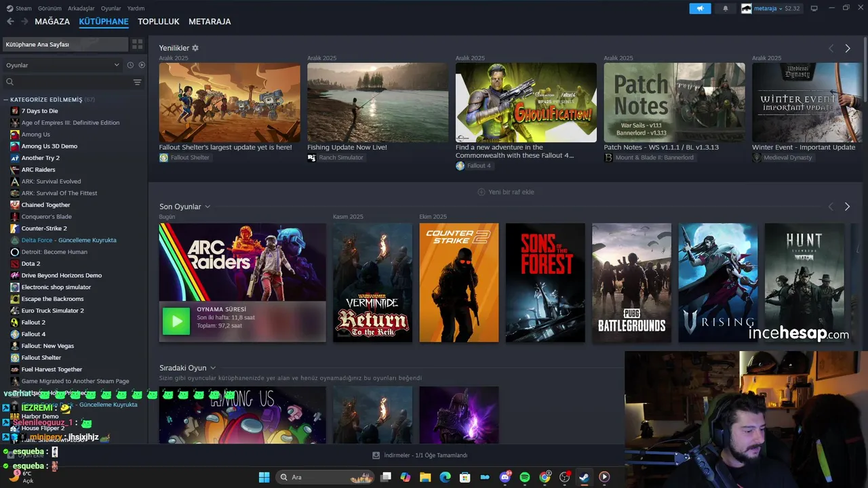Open the Oyunlar menu in menu bar
This screenshot has height=488, width=868.
[x=111, y=8]
